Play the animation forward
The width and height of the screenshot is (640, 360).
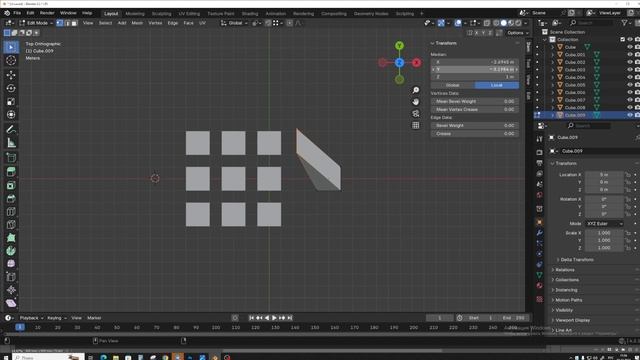tap(274, 318)
